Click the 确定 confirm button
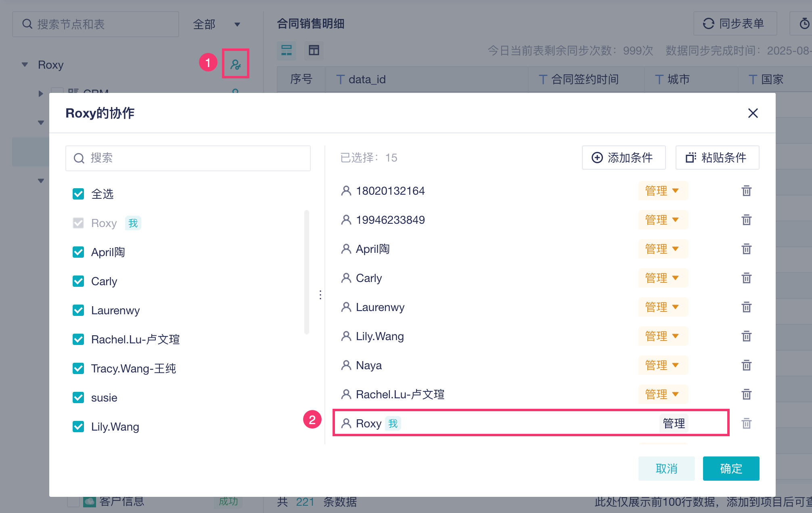This screenshot has height=513, width=812. 730,469
